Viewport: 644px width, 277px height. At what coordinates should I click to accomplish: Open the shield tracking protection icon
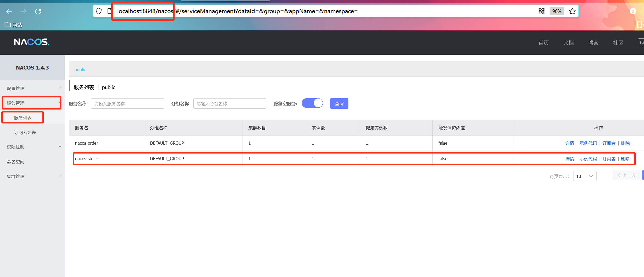[x=99, y=11]
